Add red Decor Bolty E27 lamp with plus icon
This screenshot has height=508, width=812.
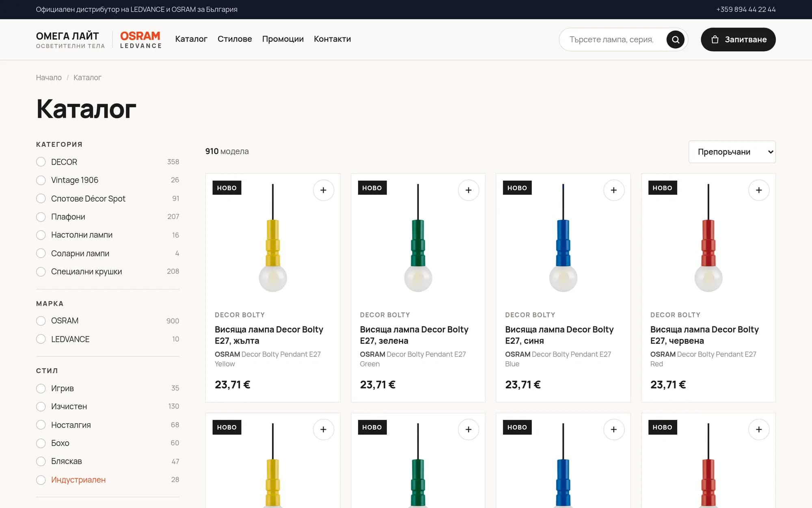759,190
